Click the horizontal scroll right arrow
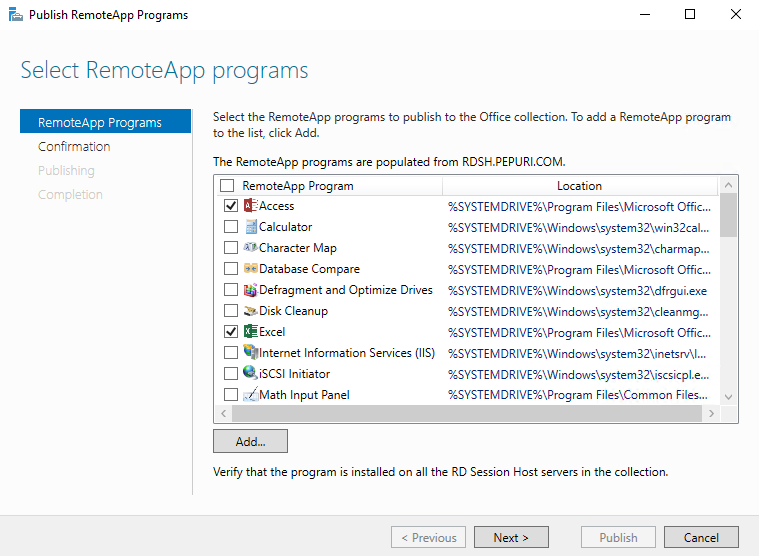This screenshot has width=759, height=556. coord(711,413)
